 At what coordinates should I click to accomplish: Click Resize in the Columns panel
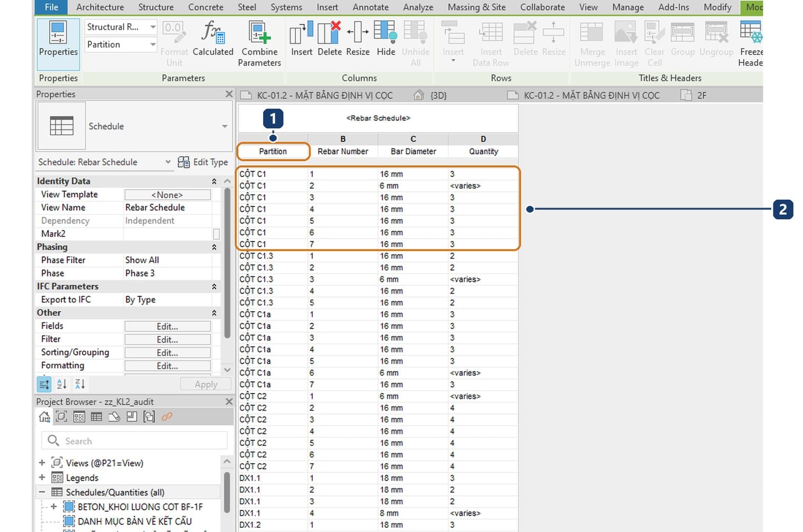pyautogui.click(x=358, y=38)
